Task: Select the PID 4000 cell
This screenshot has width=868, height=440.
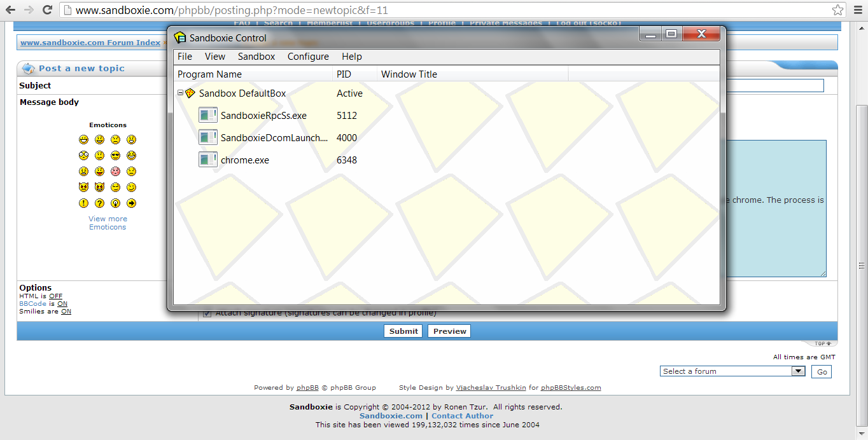Action: coord(347,138)
